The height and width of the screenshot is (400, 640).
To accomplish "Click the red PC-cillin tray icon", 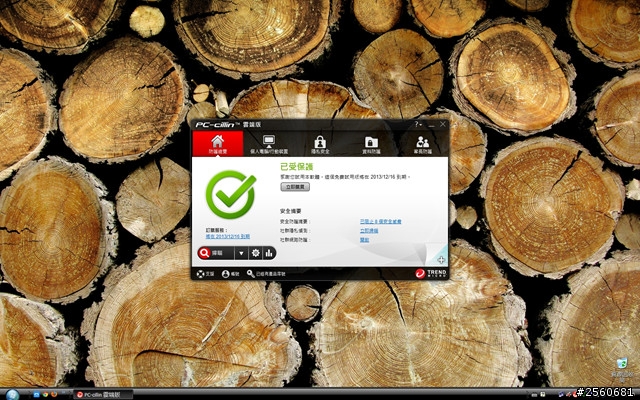I will pyautogui.click(x=575, y=394).
